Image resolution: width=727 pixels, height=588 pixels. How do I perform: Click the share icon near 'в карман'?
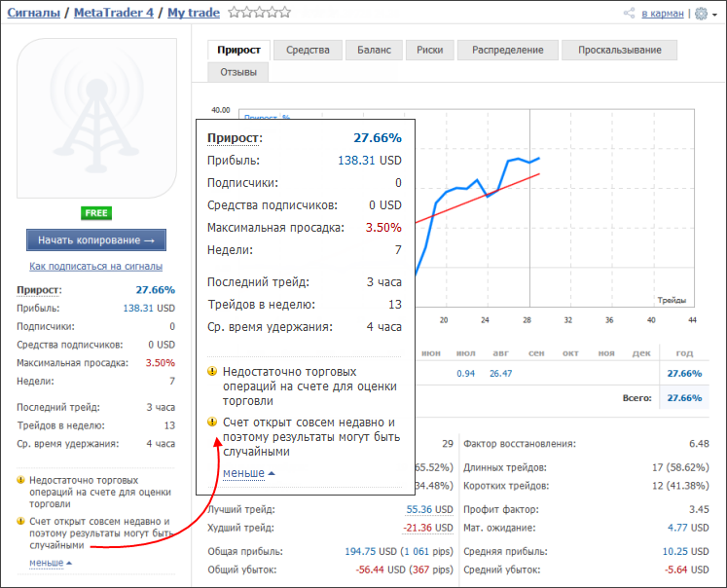click(629, 13)
